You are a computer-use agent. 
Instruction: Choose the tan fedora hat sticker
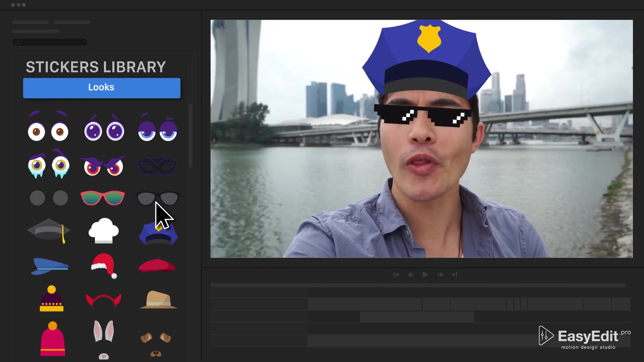click(158, 300)
